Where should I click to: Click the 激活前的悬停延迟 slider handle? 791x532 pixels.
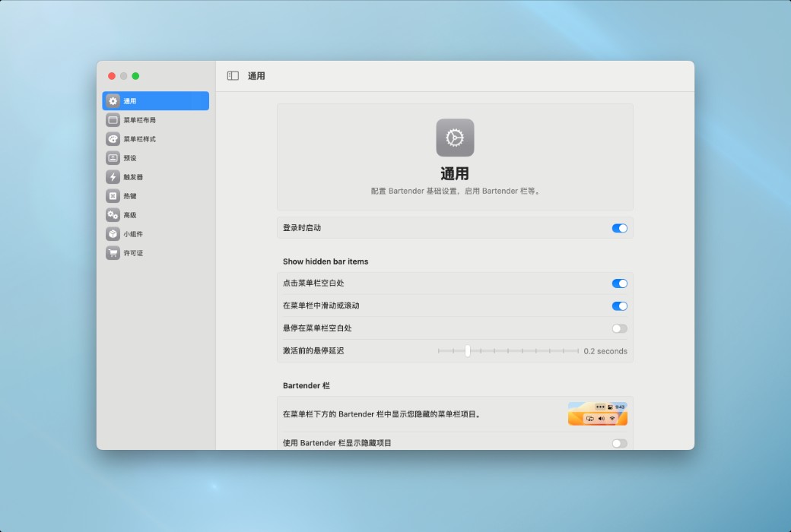[468, 350]
